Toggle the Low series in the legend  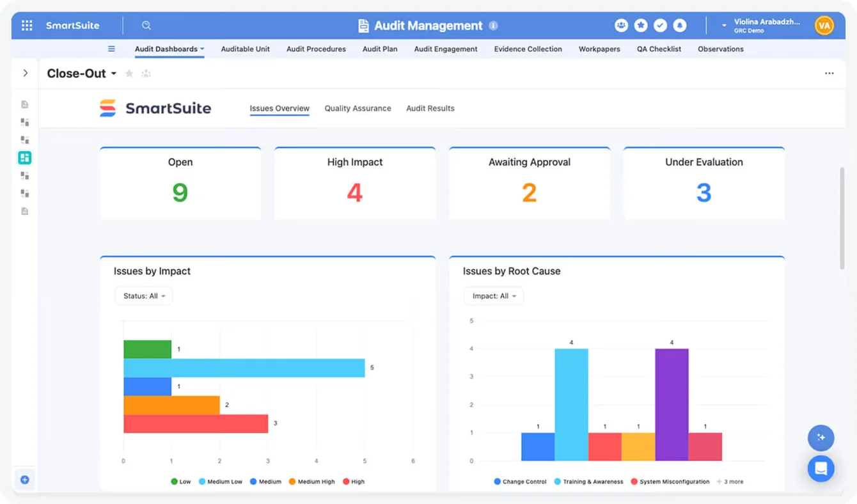coord(181,482)
